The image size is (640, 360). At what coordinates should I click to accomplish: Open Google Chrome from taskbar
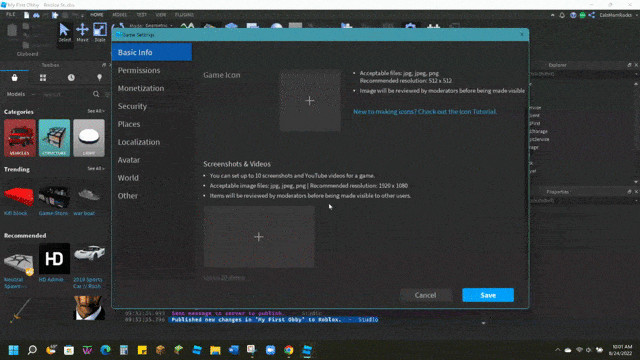(x=289, y=350)
